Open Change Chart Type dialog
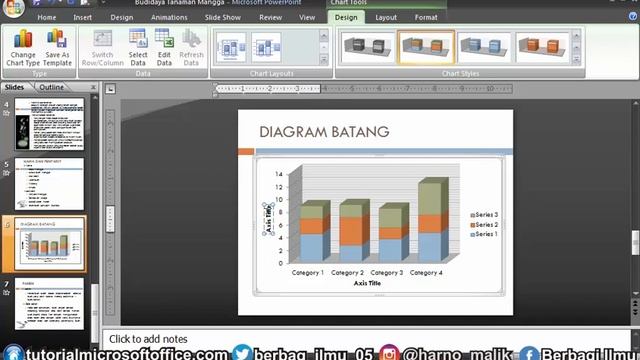 tap(23, 48)
